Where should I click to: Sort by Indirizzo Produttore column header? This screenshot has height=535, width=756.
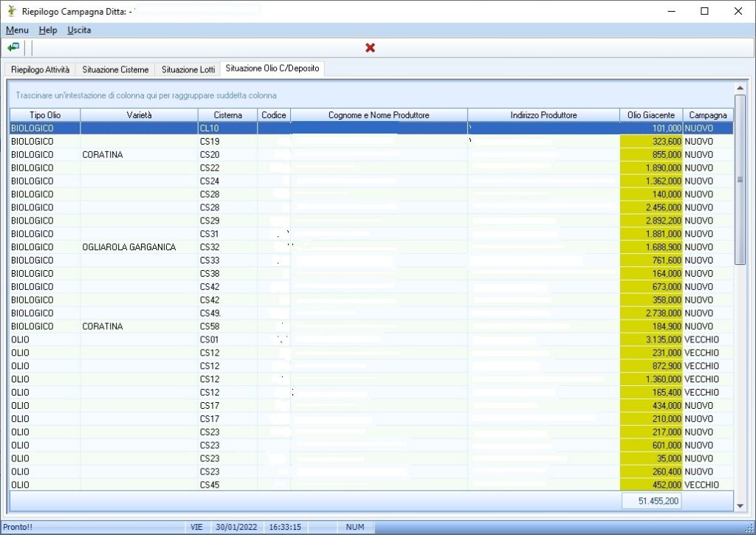[544, 115]
